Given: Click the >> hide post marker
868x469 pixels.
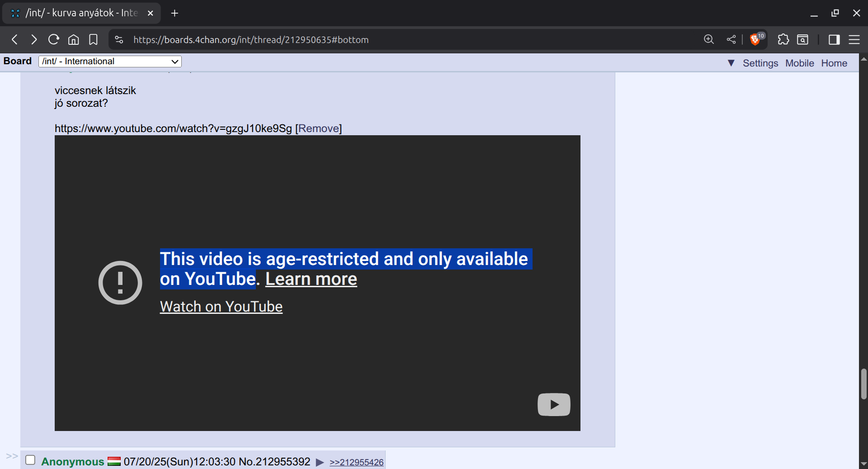Looking at the screenshot, I should [x=12, y=456].
